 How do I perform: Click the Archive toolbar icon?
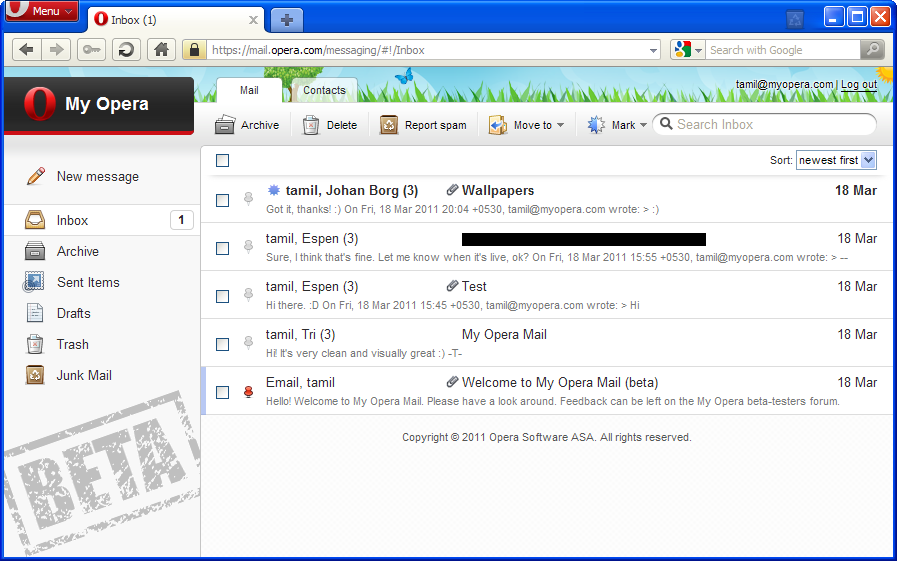click(x=226, y=125)
